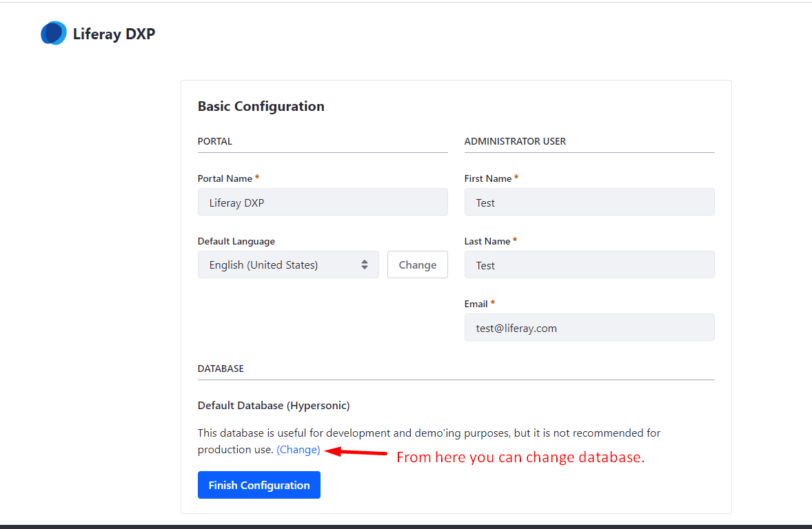Click the Email field containing test@liferay.com
The width and height of the screenshot is (812, 529).
[589, 328]
